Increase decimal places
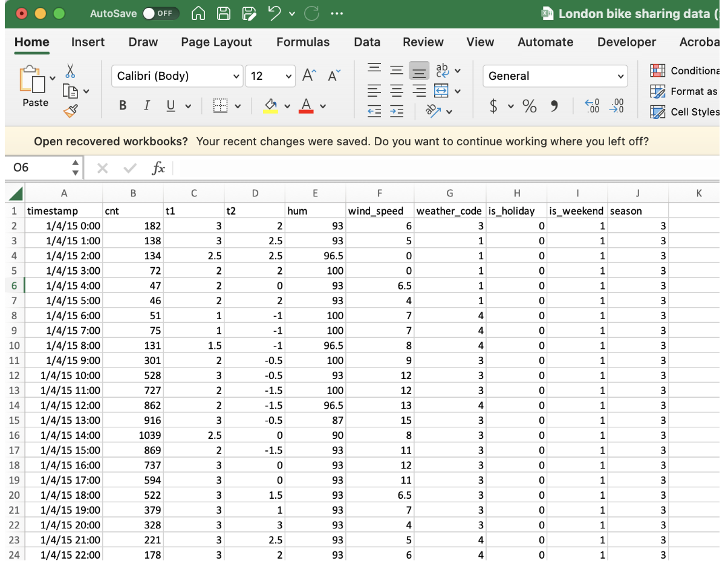This screenshot has height=561, width=728. 593,106
